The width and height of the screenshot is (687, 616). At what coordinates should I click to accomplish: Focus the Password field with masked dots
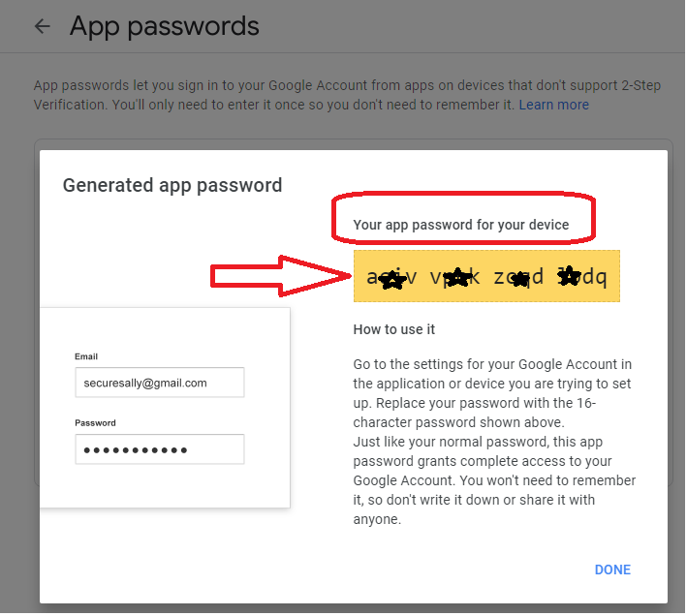[x=160, y=449]
